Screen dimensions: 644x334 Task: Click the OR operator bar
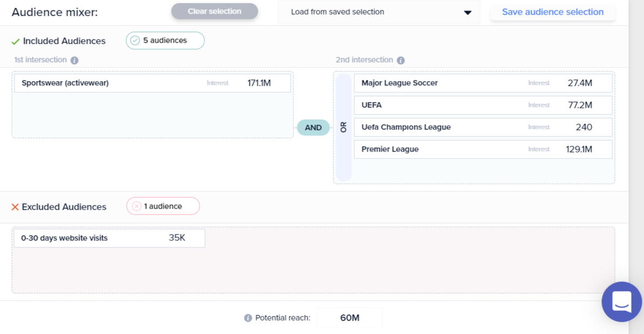(344, 128)
